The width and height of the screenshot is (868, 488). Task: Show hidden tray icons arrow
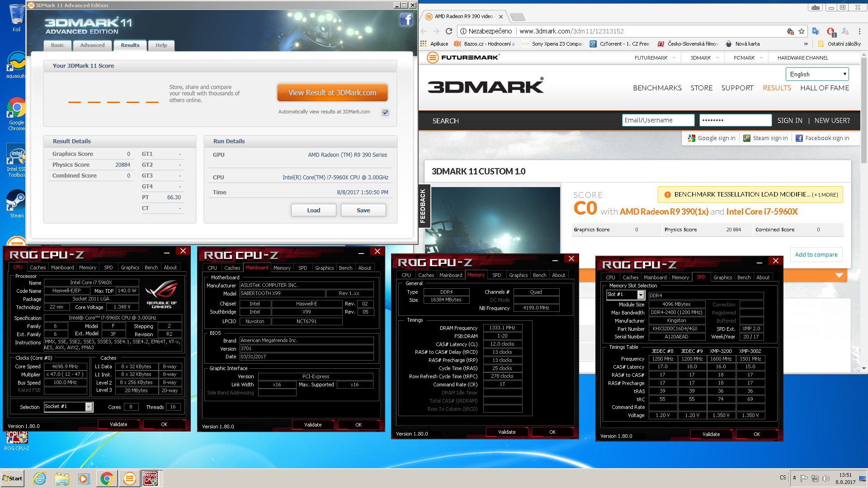click(x=794, y=478)
